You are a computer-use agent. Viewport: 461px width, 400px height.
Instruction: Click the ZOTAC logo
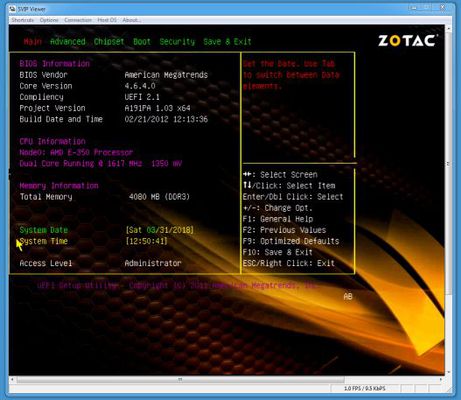407,41
